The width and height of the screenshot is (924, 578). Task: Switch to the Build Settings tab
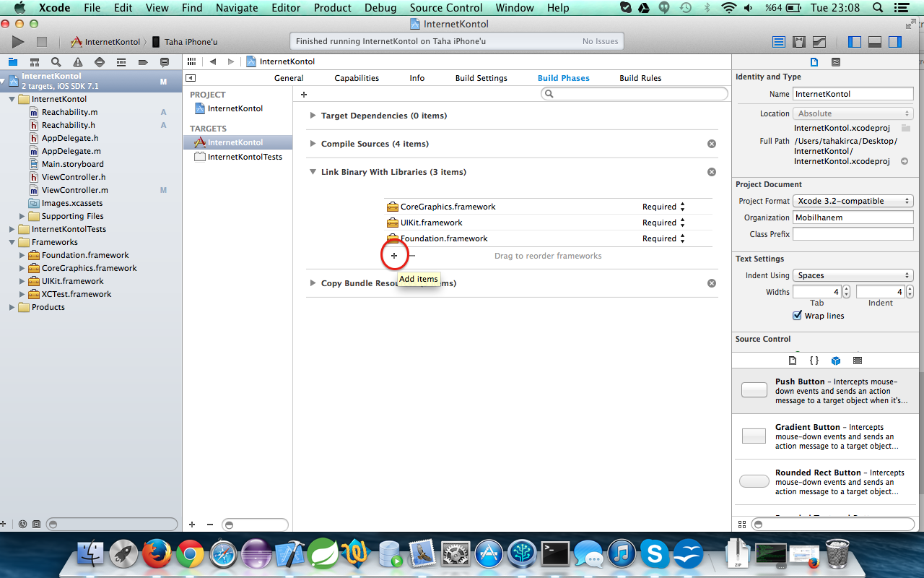[481, 78]
